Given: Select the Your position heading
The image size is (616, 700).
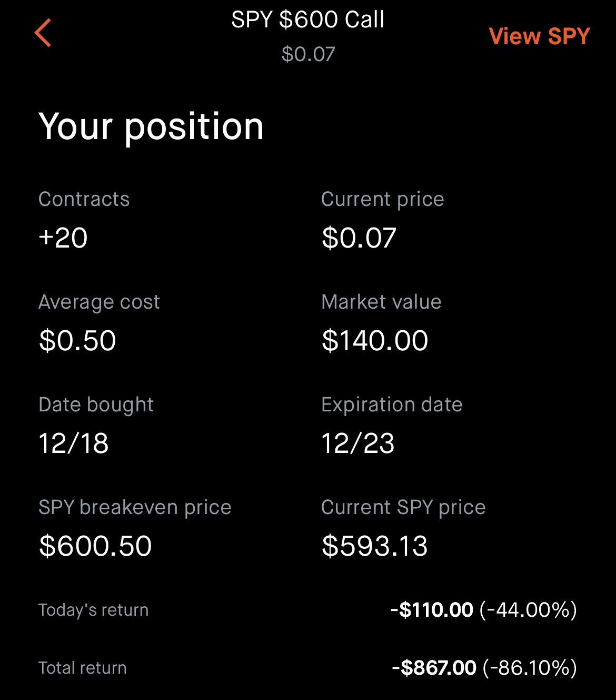Looking at the screenshot, I should (151, 127).
